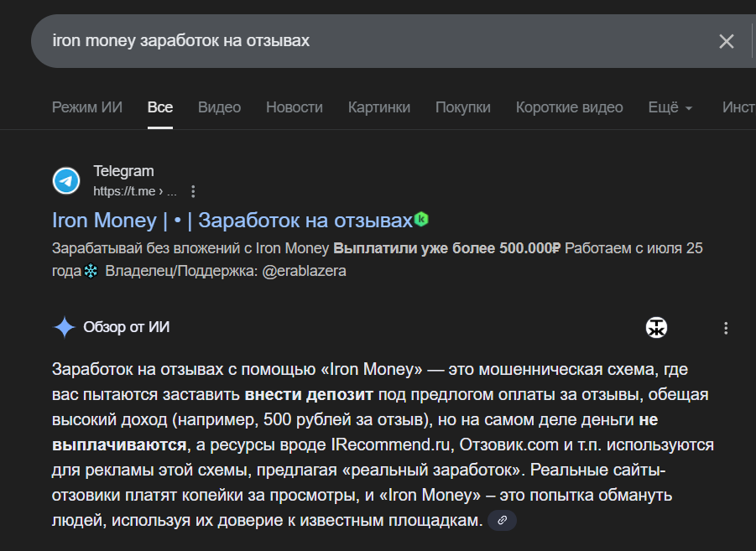Select the Все results tab
756x551 pixels.
point(160,107)
